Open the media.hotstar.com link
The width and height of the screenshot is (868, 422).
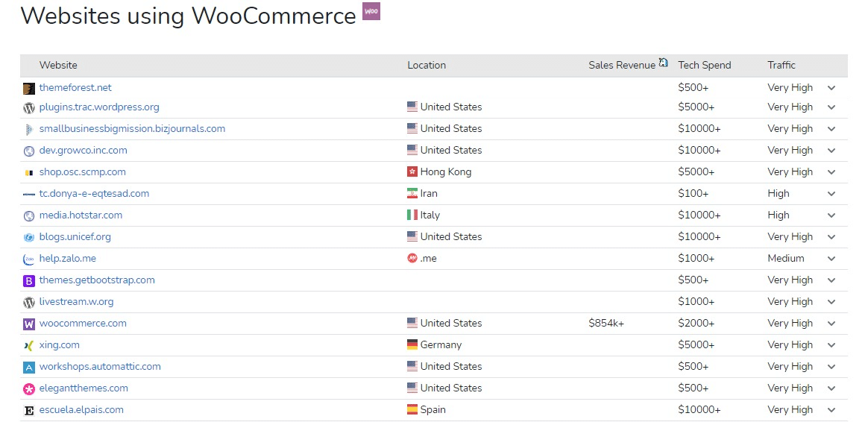tap(81, 215)
